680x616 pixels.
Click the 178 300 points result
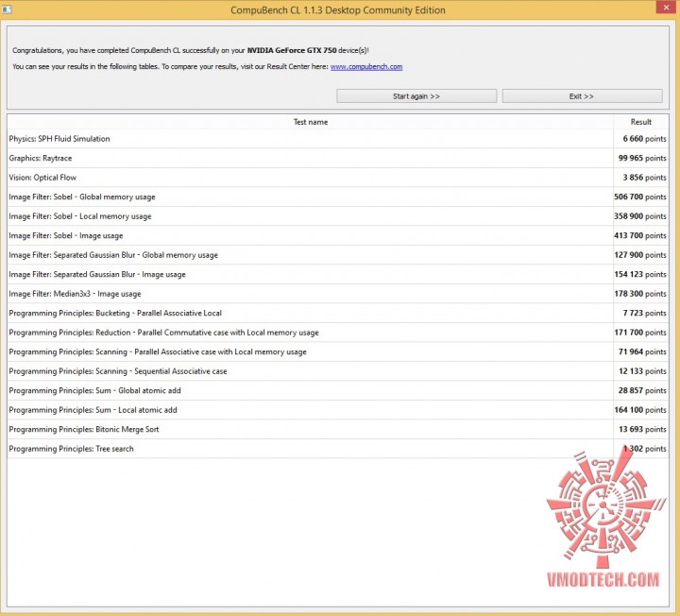640,294
